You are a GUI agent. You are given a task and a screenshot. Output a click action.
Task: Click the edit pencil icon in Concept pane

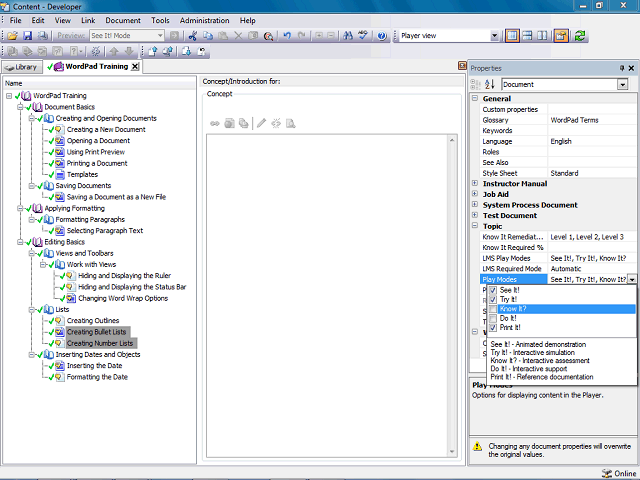click(x=262, y=123)
